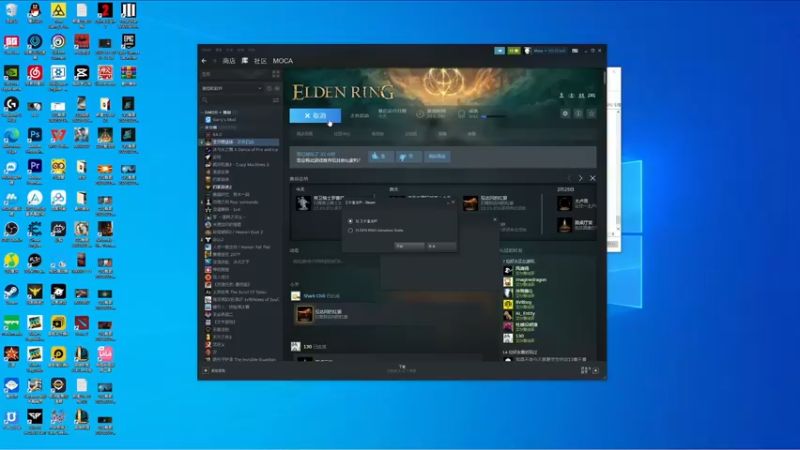Click the add game plus icon

point(206,370)
